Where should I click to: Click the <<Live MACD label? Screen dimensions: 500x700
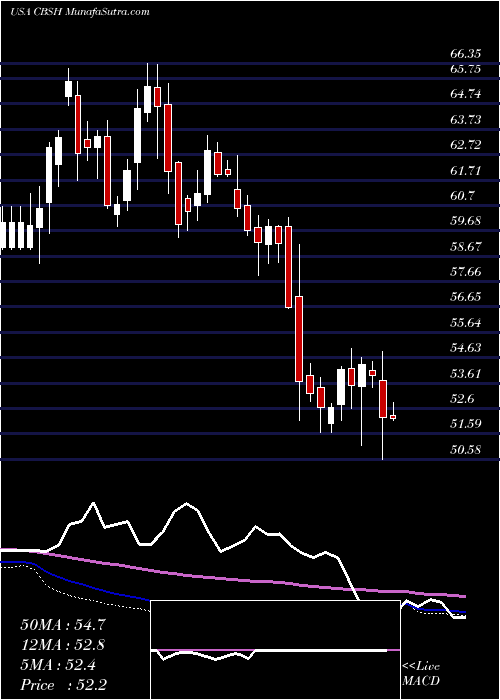(x=421, y=674)
